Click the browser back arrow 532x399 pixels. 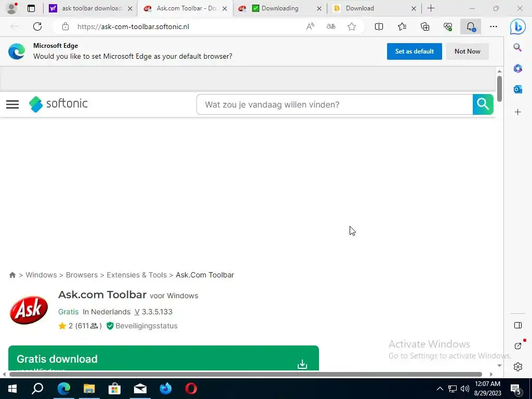point(15,26)
